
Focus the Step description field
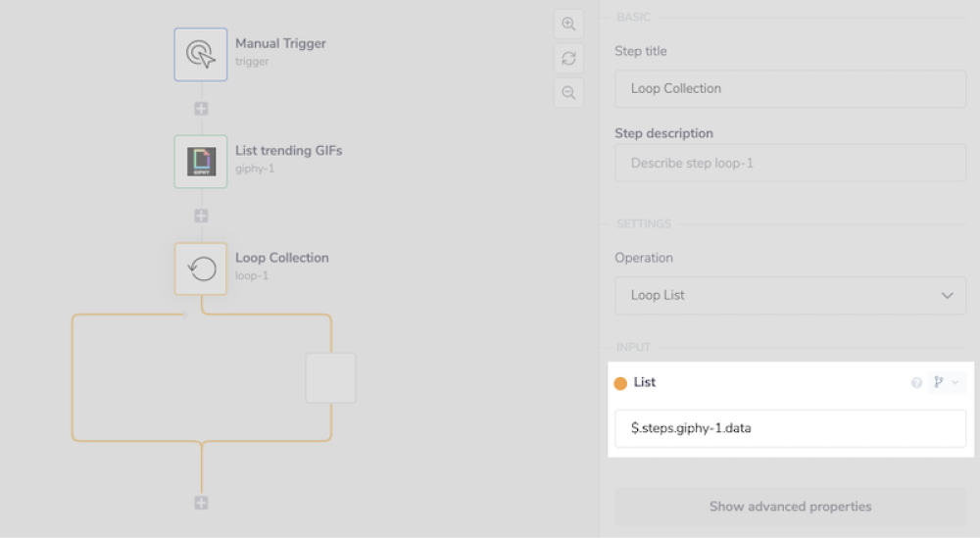[790, 163]
